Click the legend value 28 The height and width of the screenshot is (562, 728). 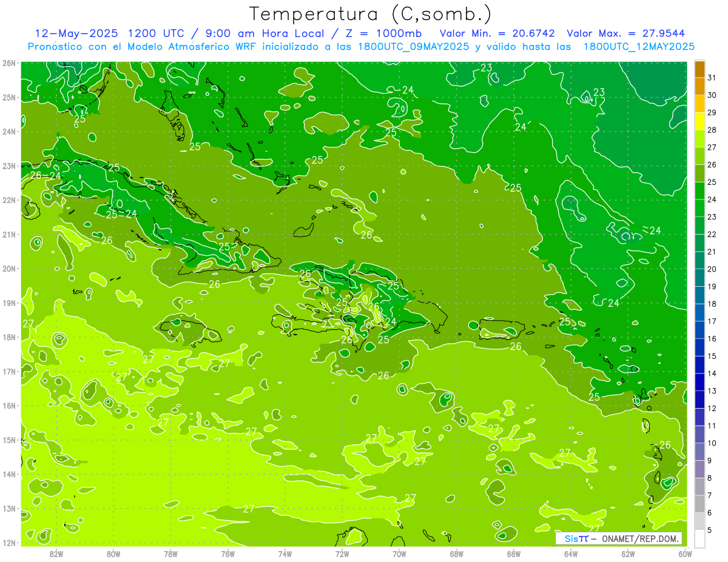point(712,130)
